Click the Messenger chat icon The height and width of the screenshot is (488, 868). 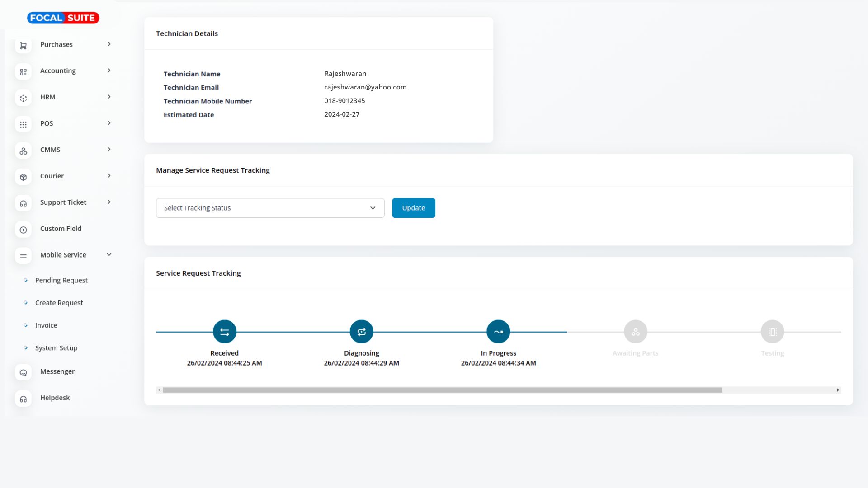click(23, 373)
